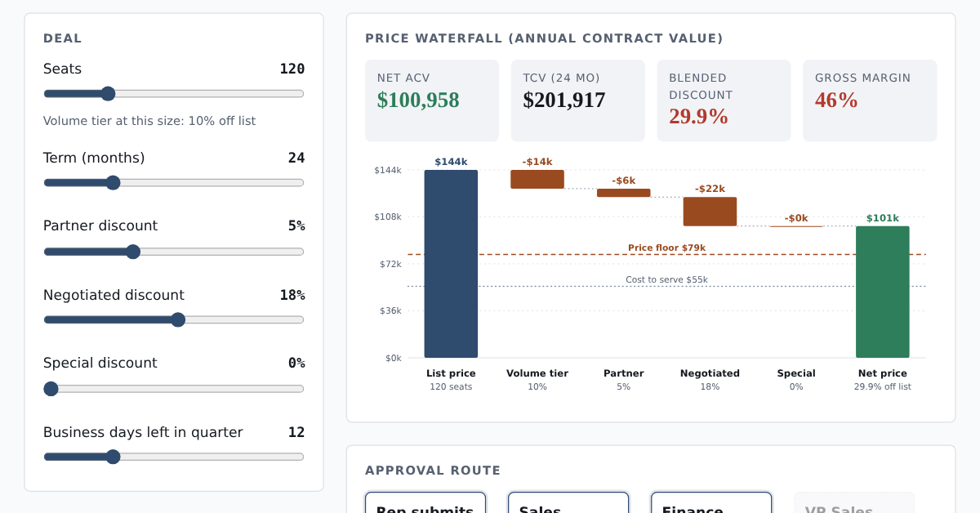Click the -$22k bar label
The height and width of the screenshot is (513, 980).
[710, 189]
